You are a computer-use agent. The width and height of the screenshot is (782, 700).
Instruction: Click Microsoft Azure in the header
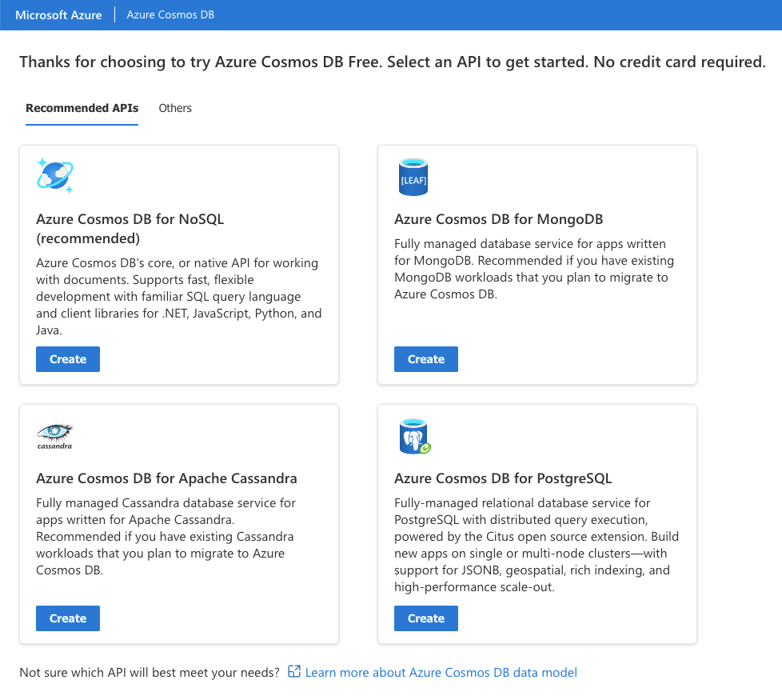(x=58, y=15)
